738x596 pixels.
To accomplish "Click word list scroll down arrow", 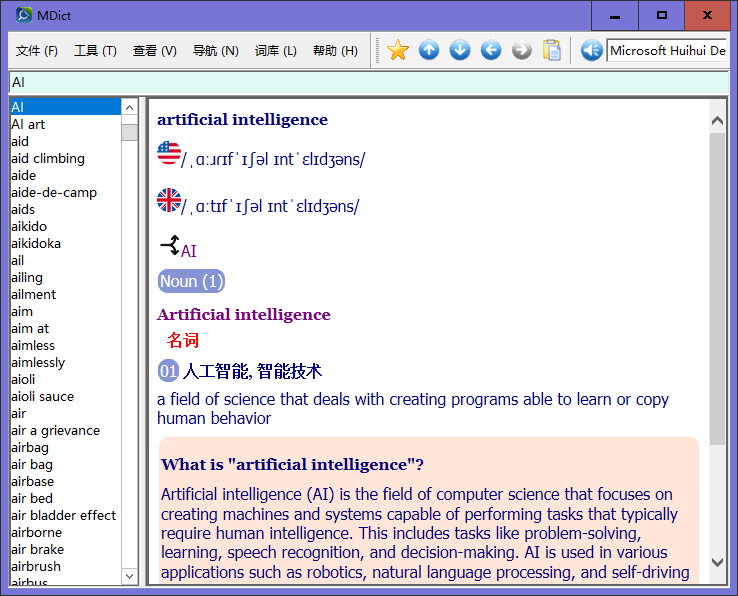I will point(129,576).
